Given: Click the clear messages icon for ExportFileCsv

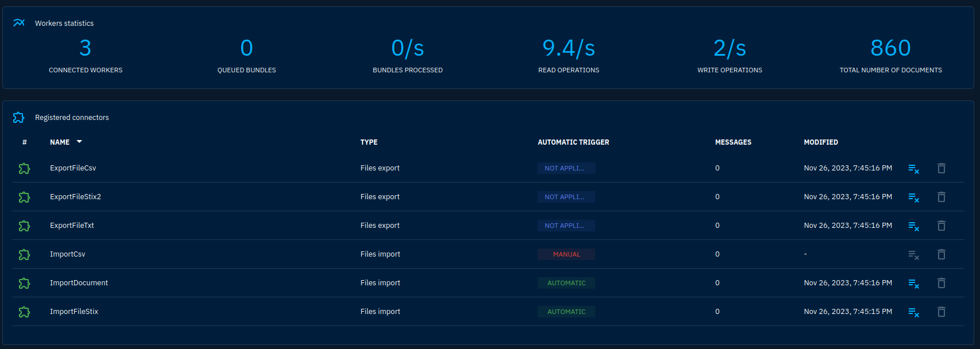Looking at the screenshot, I should pyautogui.click(x=913, y=169).
